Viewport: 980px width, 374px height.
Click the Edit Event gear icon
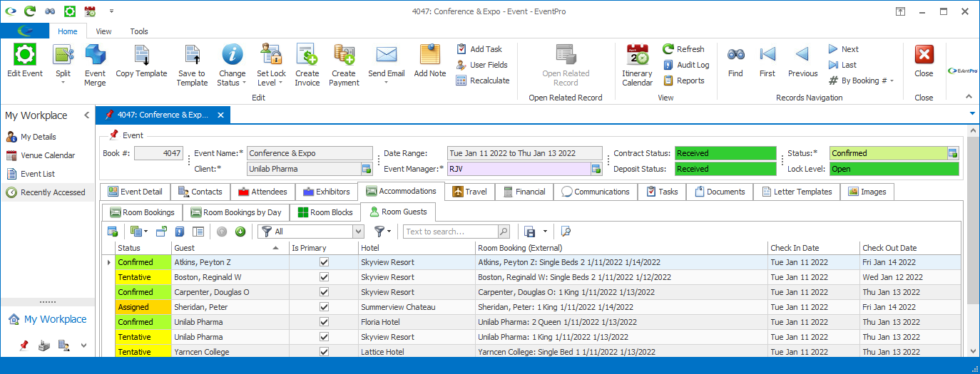coord(25,55)
